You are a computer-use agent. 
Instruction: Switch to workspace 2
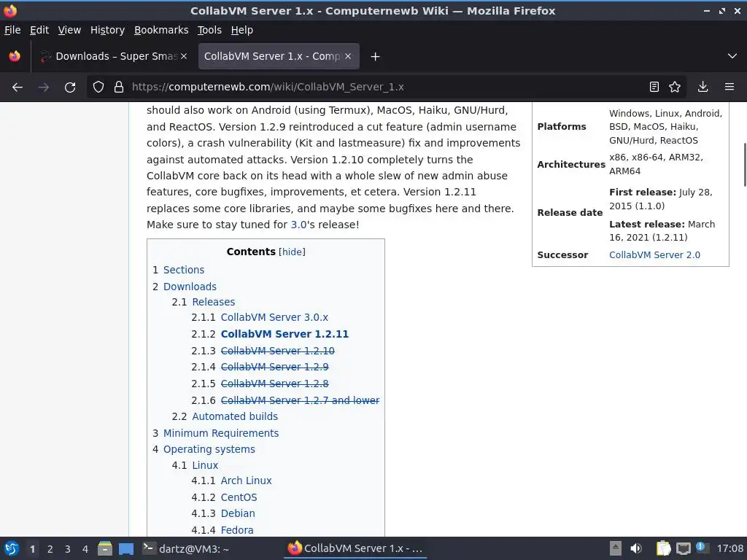(x=50, y=549)
